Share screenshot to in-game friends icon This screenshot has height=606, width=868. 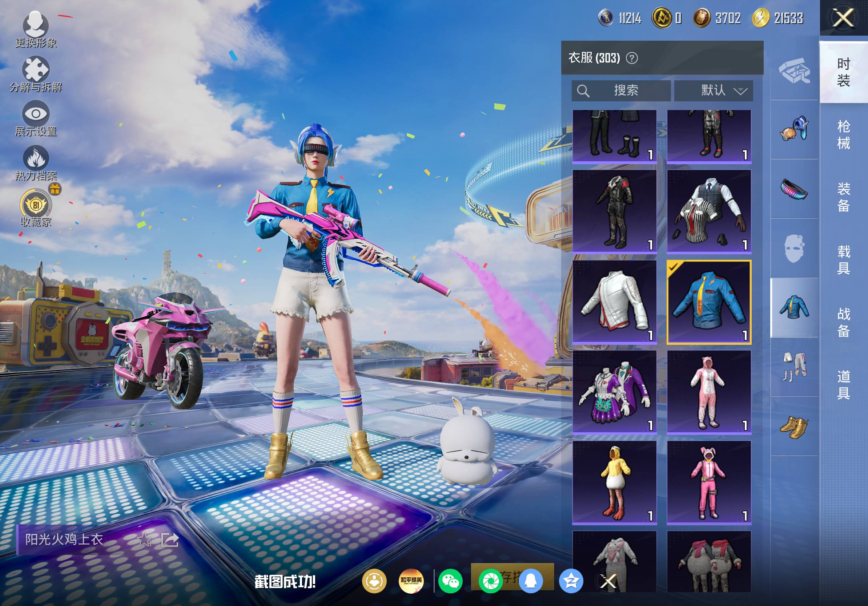(374, 581)
